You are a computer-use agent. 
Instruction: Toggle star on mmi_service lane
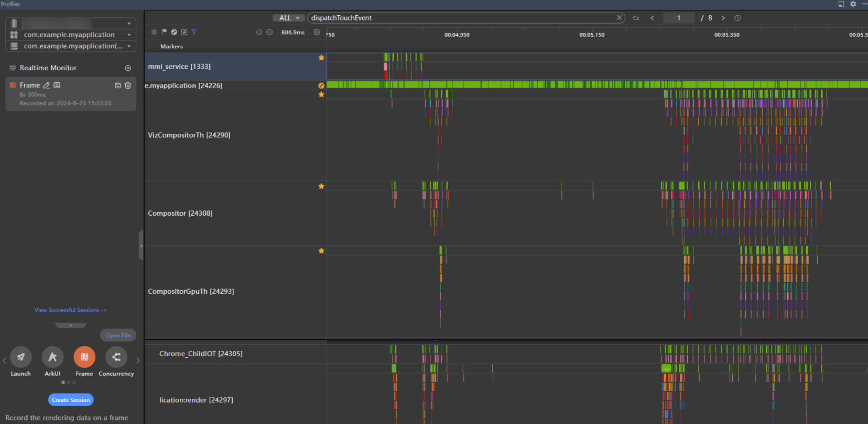pos(321,58)
